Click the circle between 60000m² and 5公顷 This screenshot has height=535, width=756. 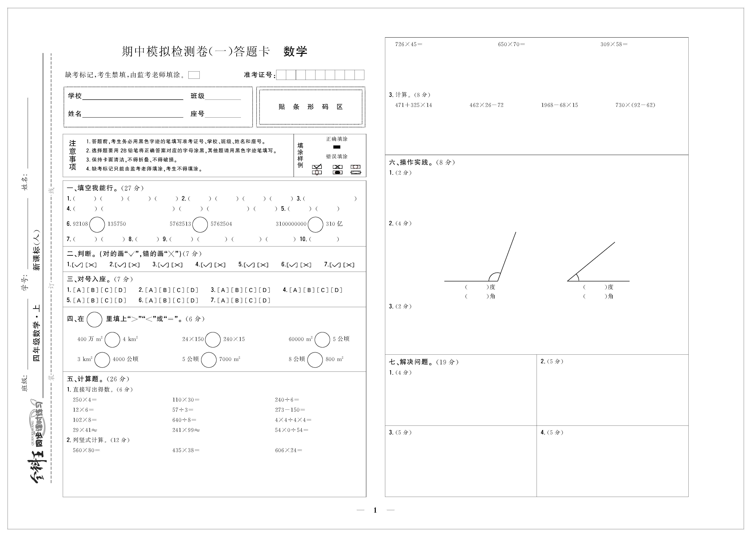point(322,340)
